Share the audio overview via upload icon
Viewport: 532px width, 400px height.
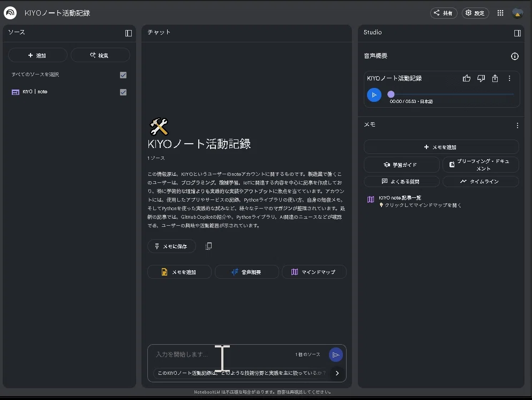(x=495, y=78)
